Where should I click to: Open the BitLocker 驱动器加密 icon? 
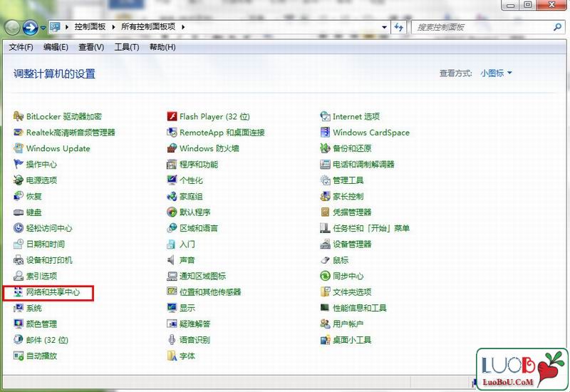[x=19, y=116]
